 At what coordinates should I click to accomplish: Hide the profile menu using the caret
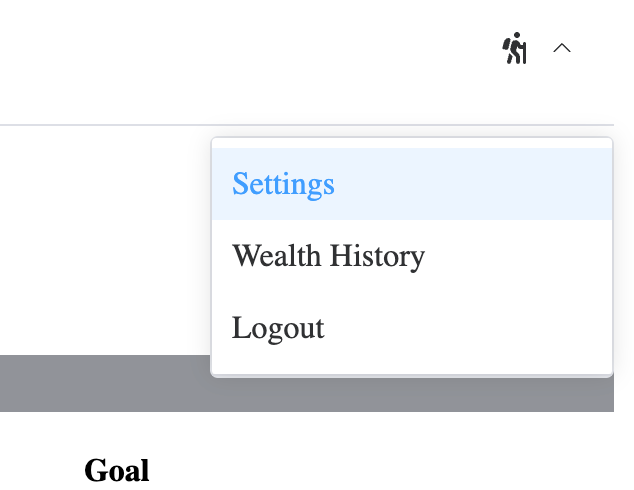pyautogui.click(x=562, y=48)
